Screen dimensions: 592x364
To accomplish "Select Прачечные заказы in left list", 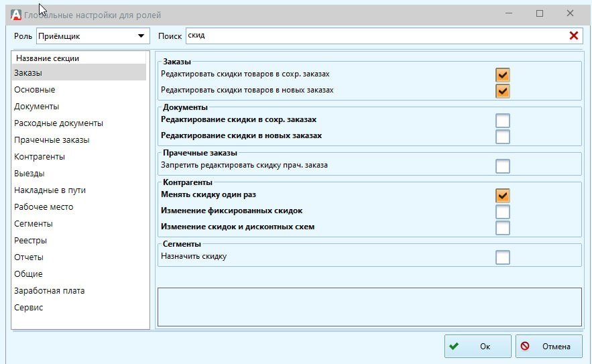I will 79,139.
